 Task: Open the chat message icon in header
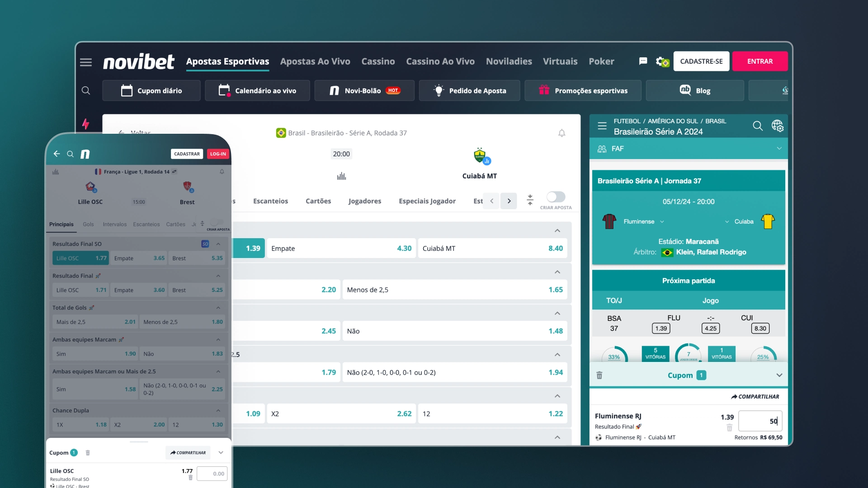pyautogui.click(x=643, y=61)
